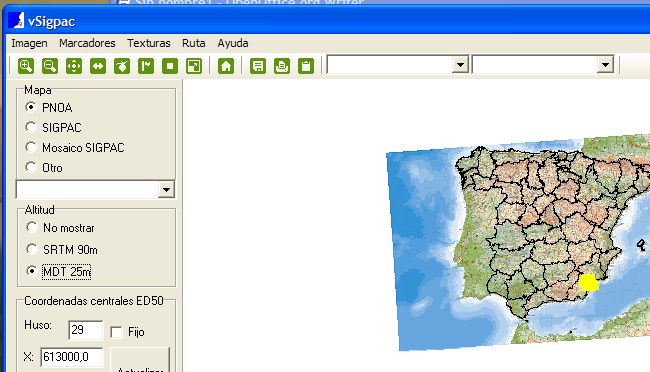
Task: Click the flag route toolbar icon
Action: tap(146, 66)
